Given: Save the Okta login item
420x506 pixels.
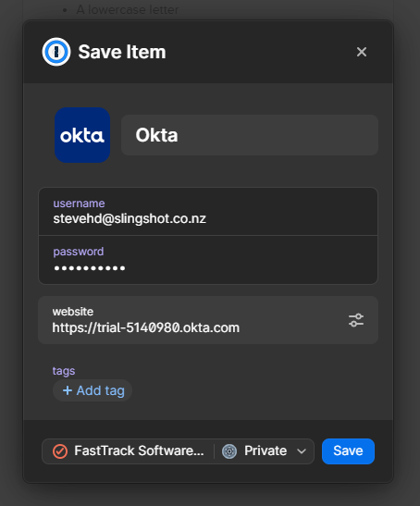Looking at the screenshot, I should 348,451.
